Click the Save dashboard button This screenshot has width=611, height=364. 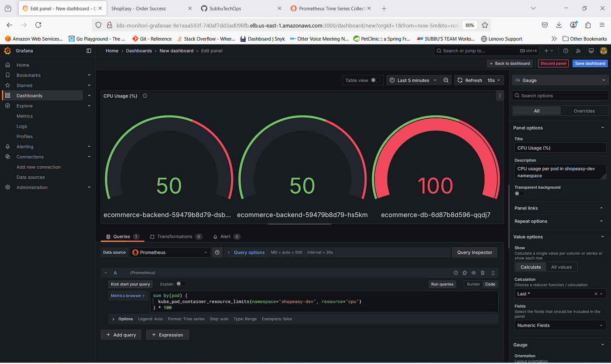tap(590, 63)
